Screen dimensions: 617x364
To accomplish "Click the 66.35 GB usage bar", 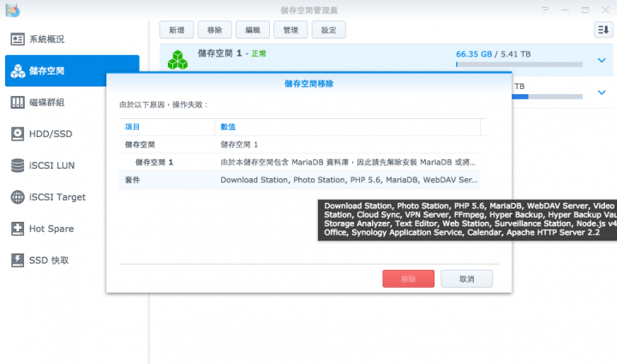I will click(519, 64).
